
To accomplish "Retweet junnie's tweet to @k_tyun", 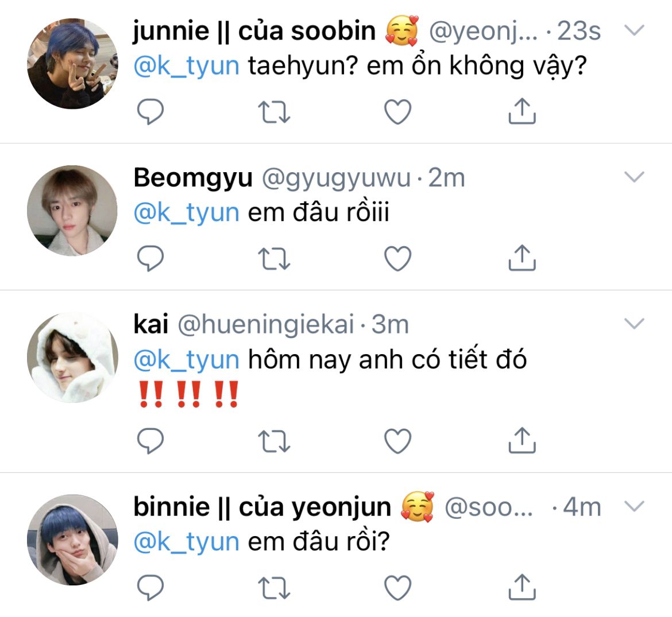I will tap(274, 112).
